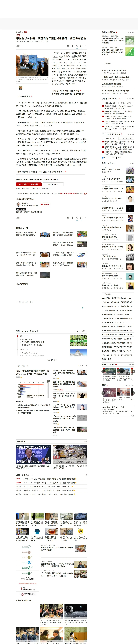Click the red arrow beside 注目の連載記事
This screenshot has width=138, height=644.
[x=116, y=32]
